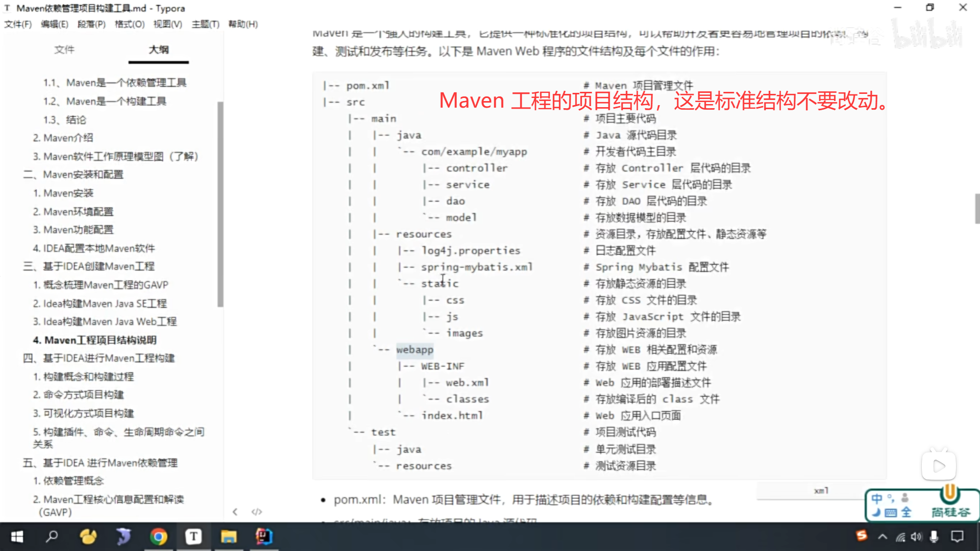Open taskbar search magnifier
980x551 pixels.
click(x=52, y=537)
